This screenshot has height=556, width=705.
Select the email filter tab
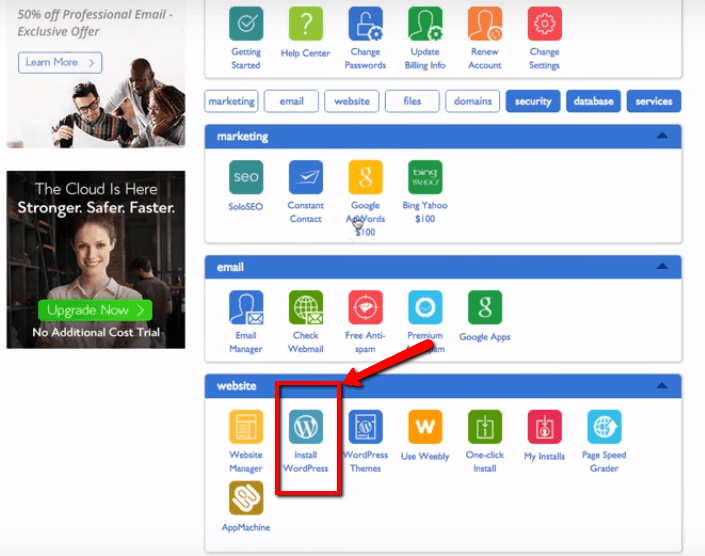coord(291,101)
